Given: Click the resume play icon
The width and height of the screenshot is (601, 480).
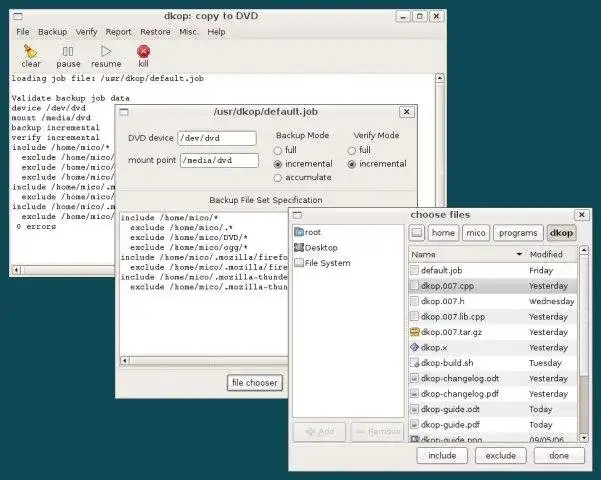Looking at the screenshot, I should pos(106,51).
